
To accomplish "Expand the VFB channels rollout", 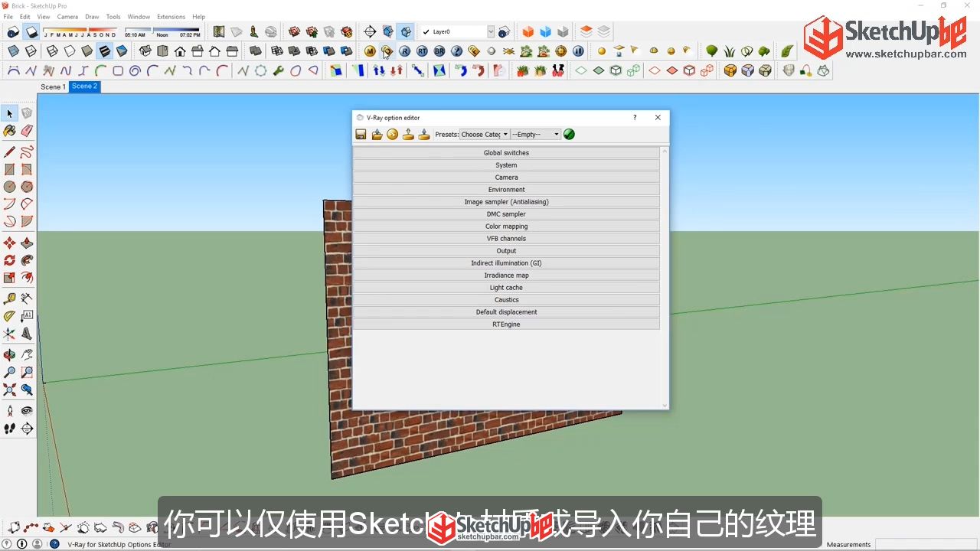I will [506, 239].
